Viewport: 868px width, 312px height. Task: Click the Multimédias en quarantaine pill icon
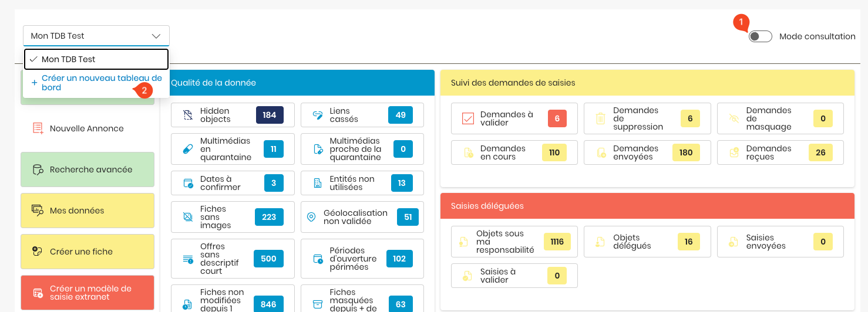point(188,149)
